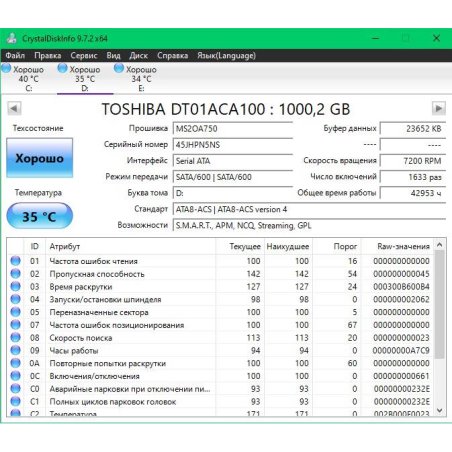Click raw value 00000000A7C9
This screenshot has height=452, width=452.
[401, 351]
